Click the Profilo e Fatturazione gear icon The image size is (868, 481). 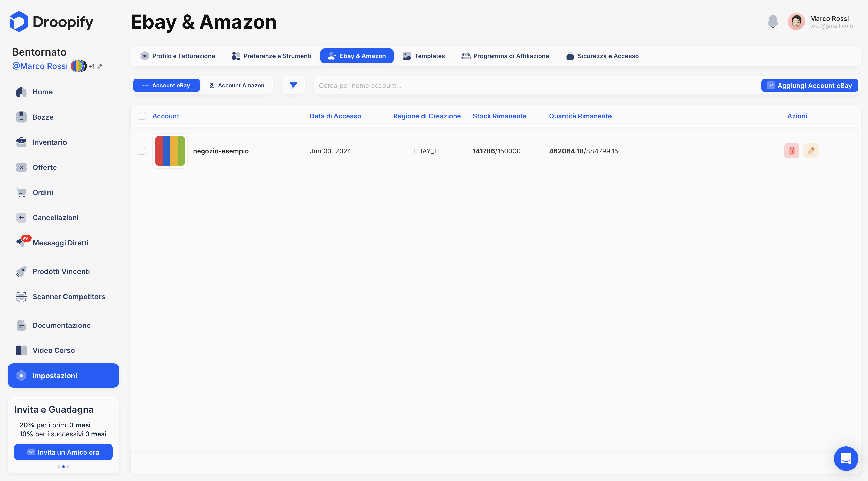[x=144, y=56]
